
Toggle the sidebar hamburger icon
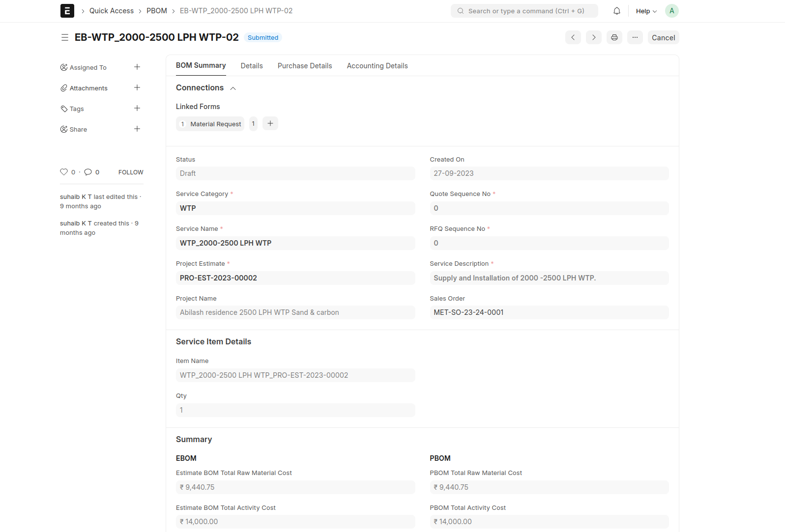point(64,37)
